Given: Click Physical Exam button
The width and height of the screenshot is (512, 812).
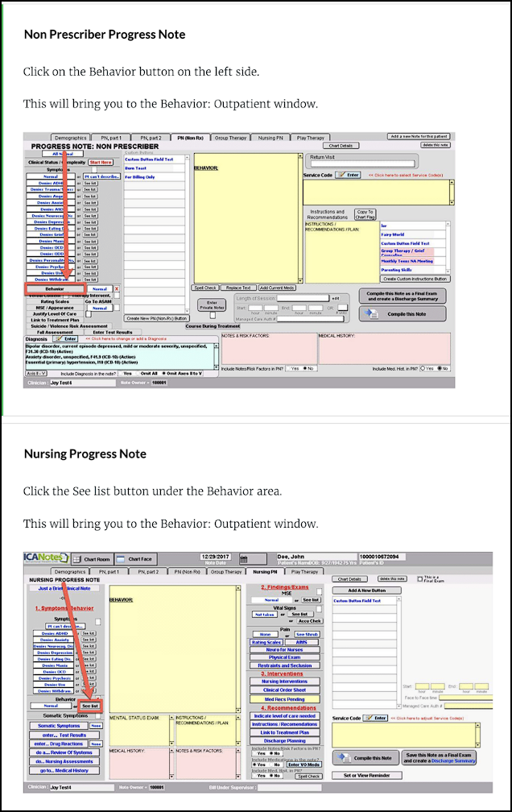Looking at the screenshot, I should click(x=284, y=657).
